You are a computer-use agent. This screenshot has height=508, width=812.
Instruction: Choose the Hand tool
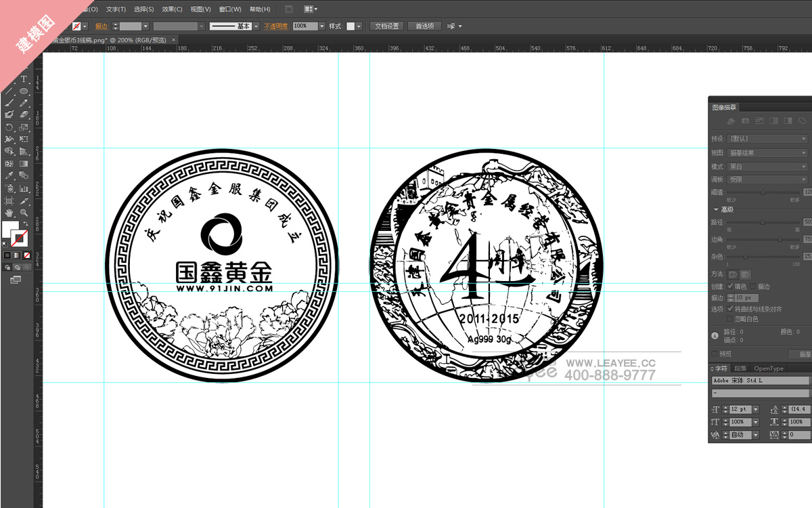click(9, 213)
